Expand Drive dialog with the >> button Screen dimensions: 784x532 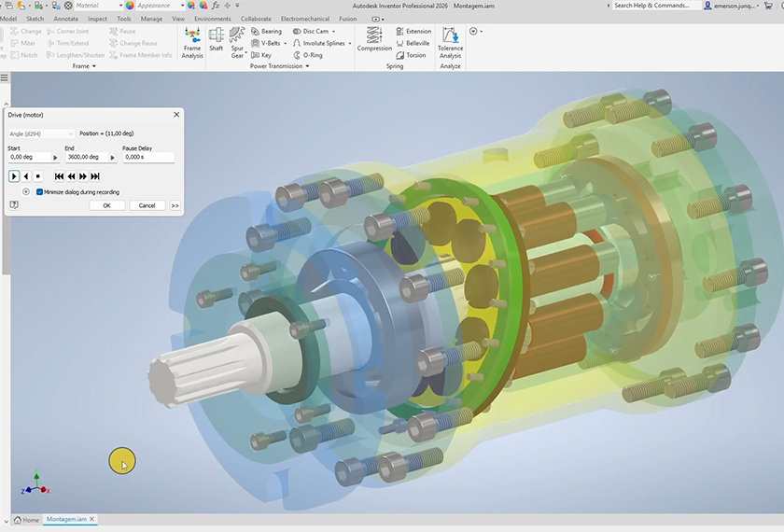[x=175, y=205]
